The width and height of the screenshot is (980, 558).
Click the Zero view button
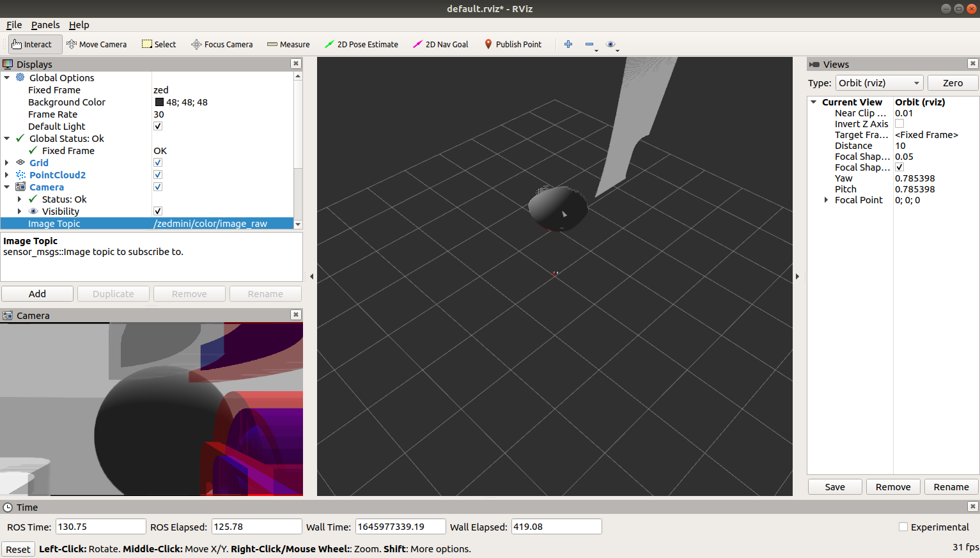pos(953,82)
